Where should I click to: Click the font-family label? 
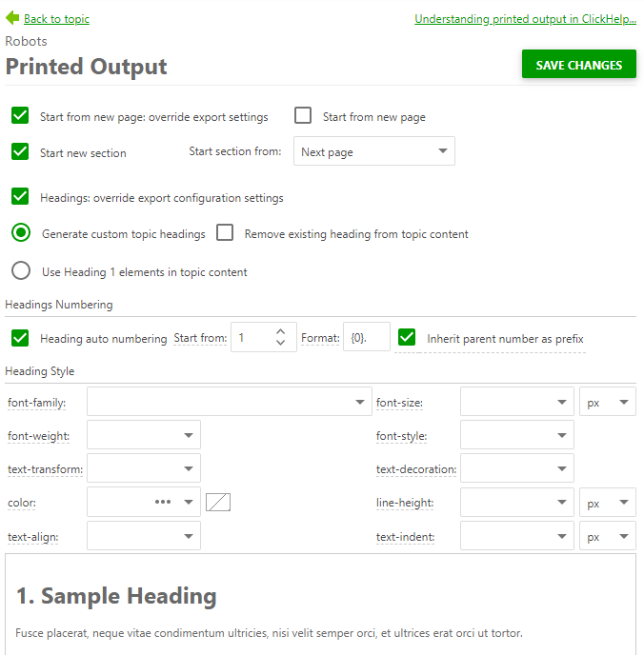pyautogui.click(x=37, y=403)
